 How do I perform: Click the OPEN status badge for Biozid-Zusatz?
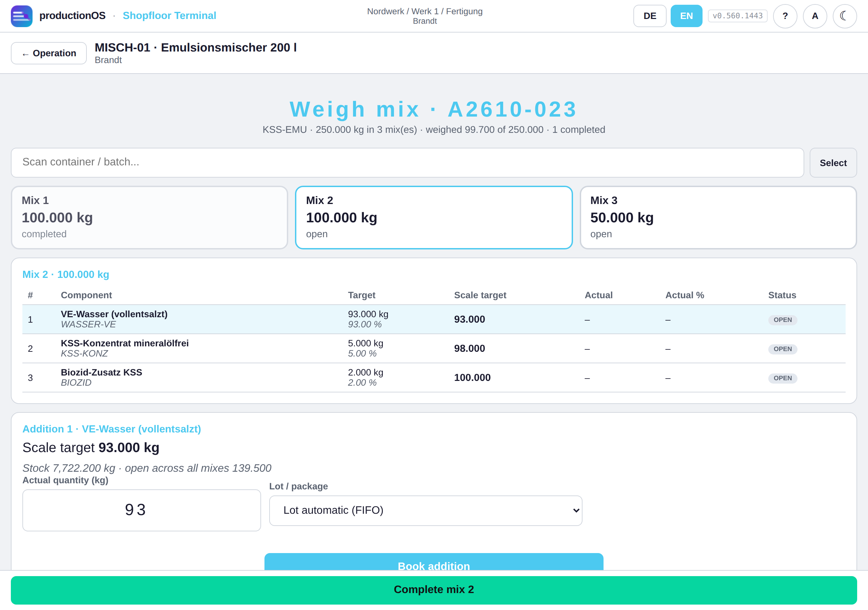[x=782, y=378]
